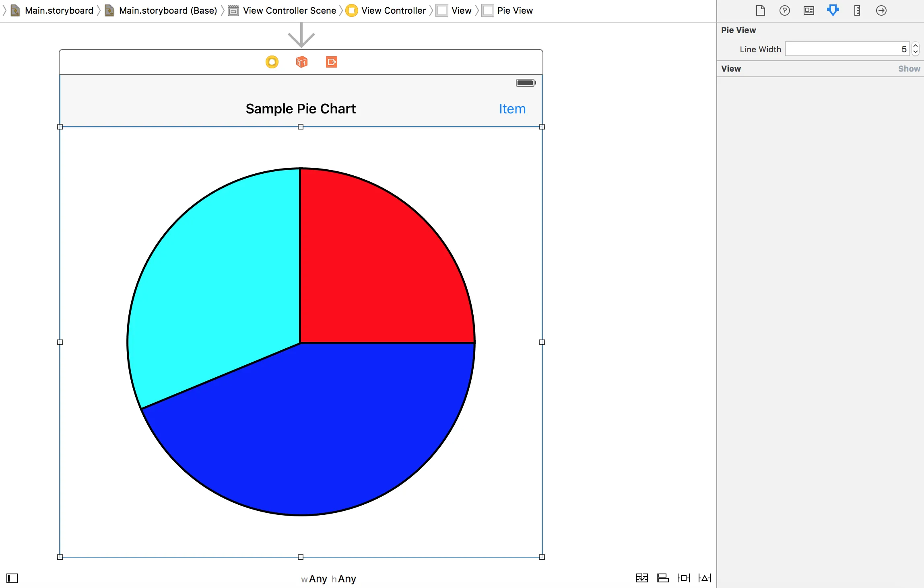This screenshot has width=924, height=588.
Task: Open the Quick Help inspector
Action: coord(784,10)
